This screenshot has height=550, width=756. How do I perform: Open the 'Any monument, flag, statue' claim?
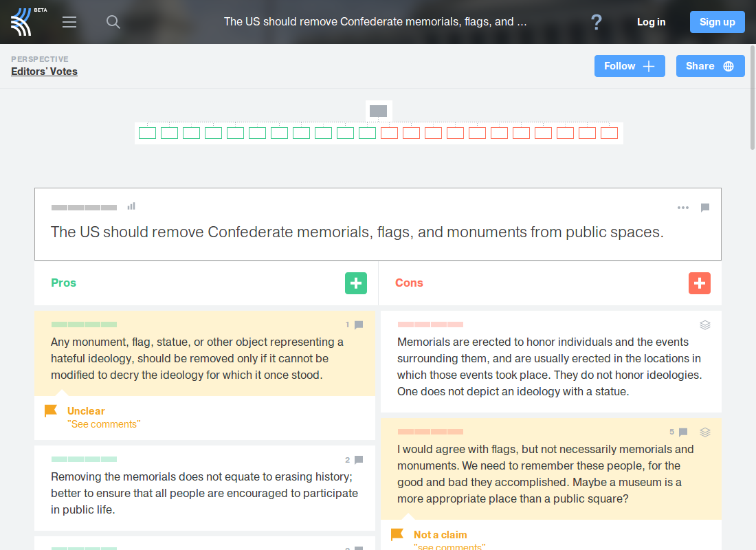[x=197, y=358]
